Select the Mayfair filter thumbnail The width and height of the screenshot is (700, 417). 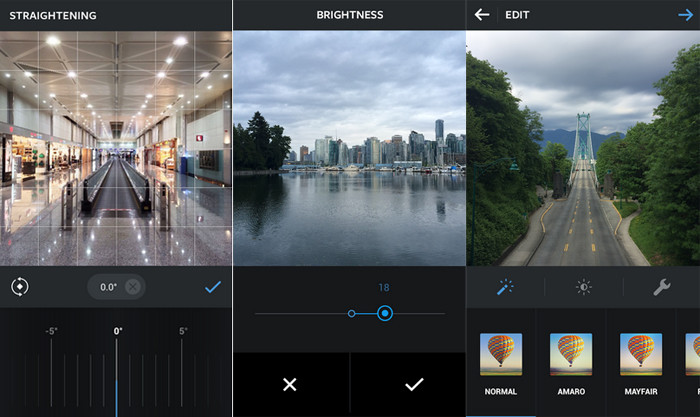tap(640, 353)
